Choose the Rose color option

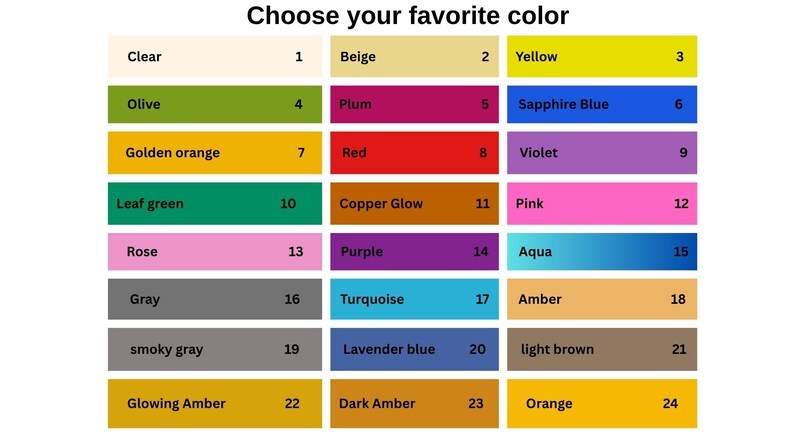tap(214, 252)
